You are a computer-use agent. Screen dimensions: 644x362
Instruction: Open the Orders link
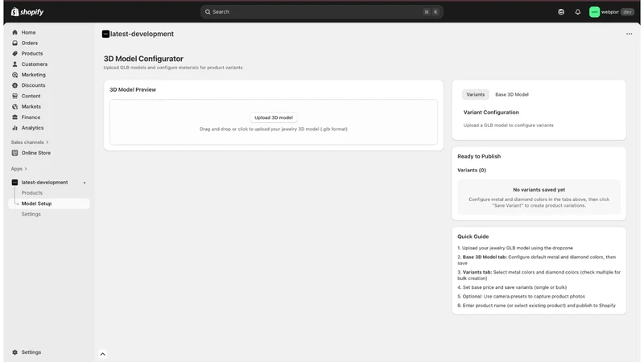click(x=30, y=43)
